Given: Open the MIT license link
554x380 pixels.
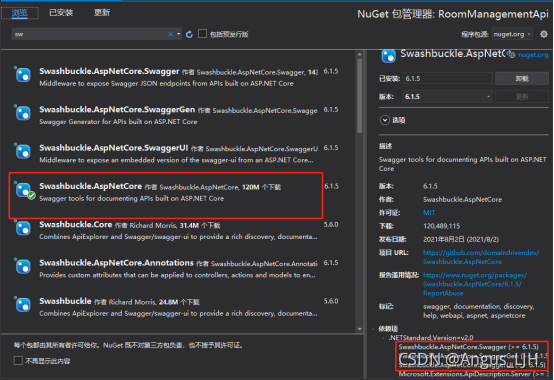Looking at the screenshot, I should [429, 213].
